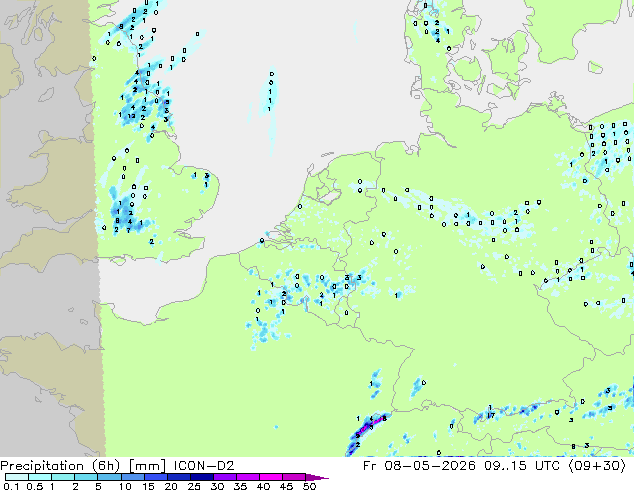Click the "40" legend scale label
Screen dimensions: 634x490
[263, 486]
